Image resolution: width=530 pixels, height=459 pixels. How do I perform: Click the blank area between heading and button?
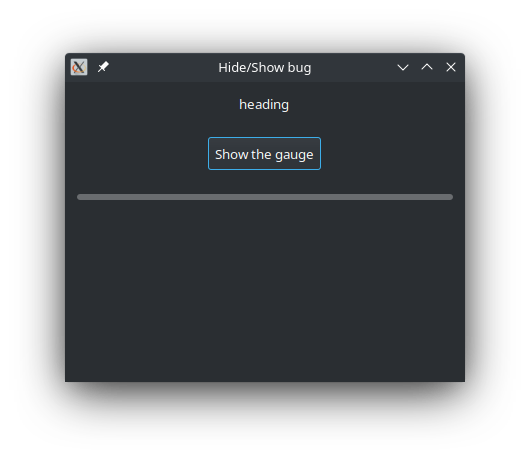point(264,125)
